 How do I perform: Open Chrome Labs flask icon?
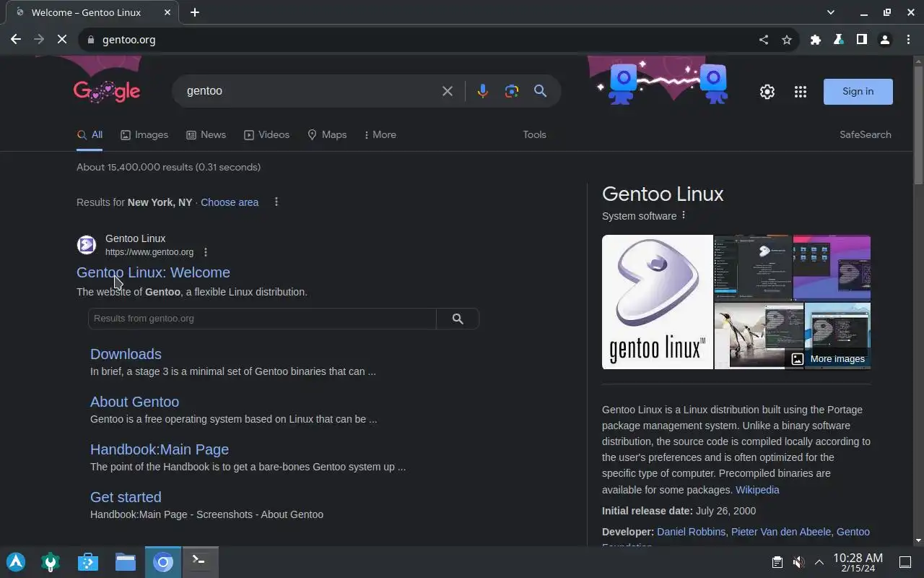point(839,40)
